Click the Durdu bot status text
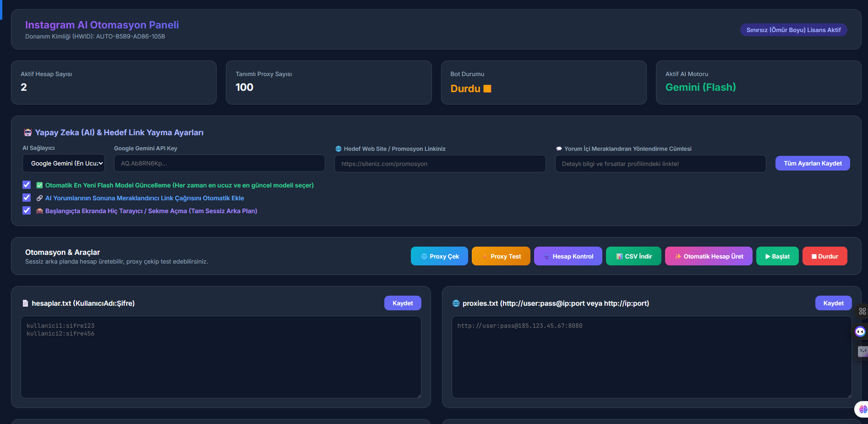Image resolution: width=868 pixels, height=424 pixels. coord(465,89)
